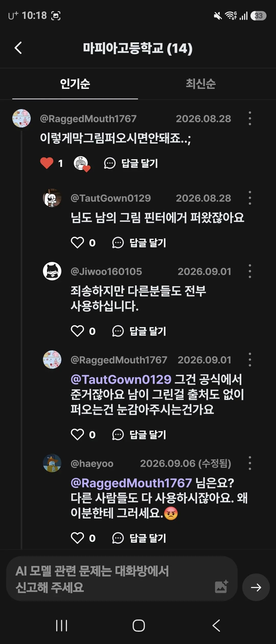Tap the Android home button
The height and width of the screenshot is (644, 276).
(139, 626)
